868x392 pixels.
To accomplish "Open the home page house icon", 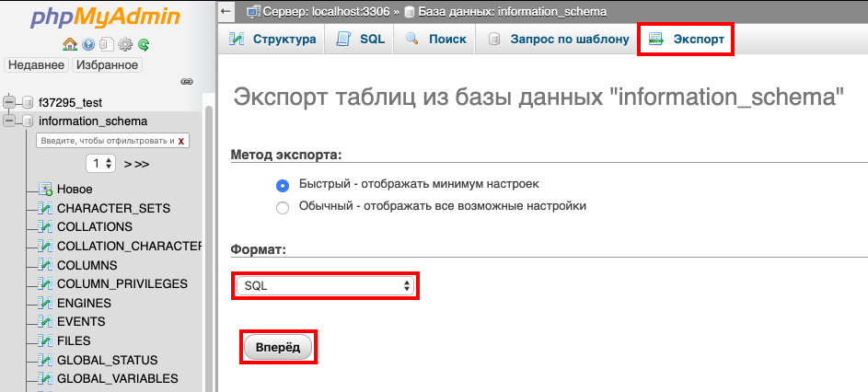I will [x=70, y=44].
